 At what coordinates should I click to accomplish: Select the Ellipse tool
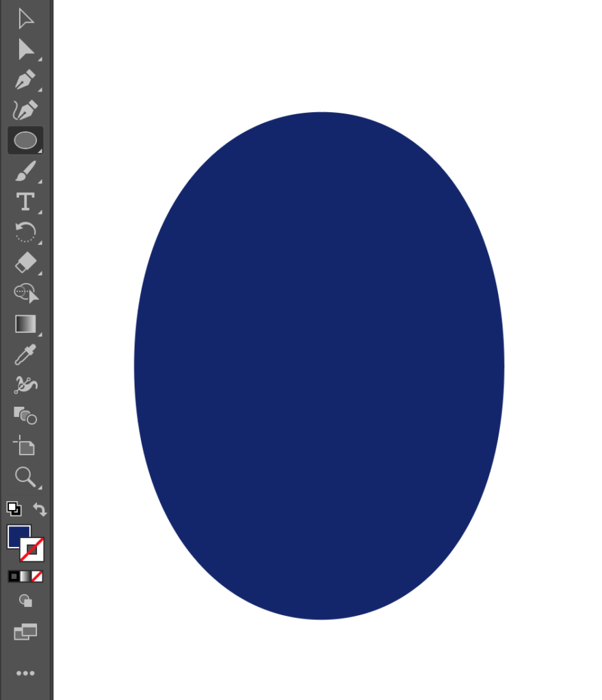25,140
